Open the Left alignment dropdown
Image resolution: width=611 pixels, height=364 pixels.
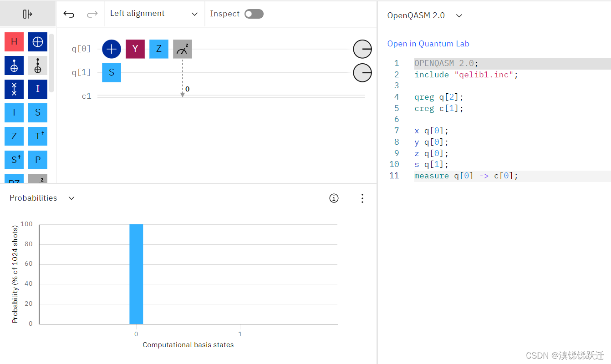(155, 14)
